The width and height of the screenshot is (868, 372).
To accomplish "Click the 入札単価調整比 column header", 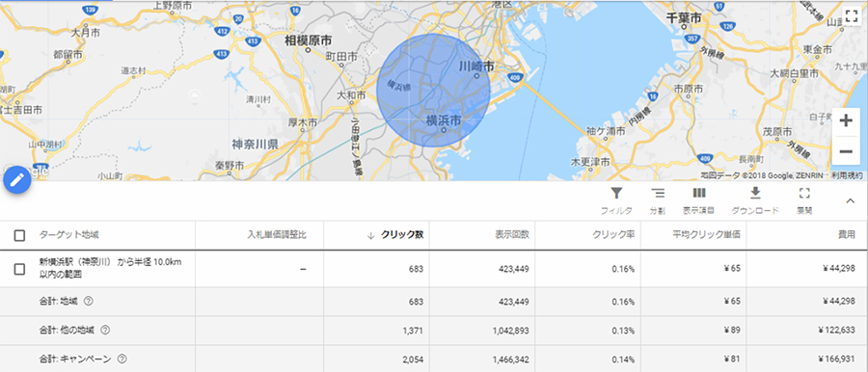I will [x=277, y=235].
